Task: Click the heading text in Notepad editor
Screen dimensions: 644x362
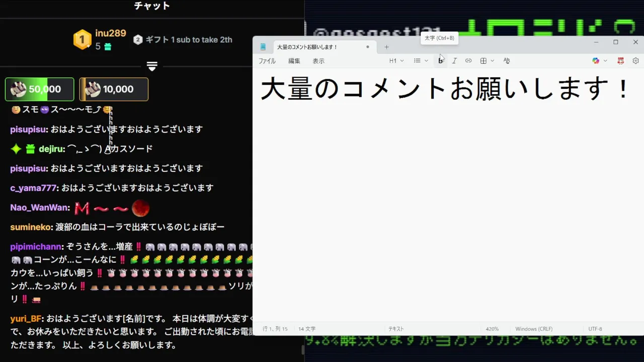Action: coord(445,89)
